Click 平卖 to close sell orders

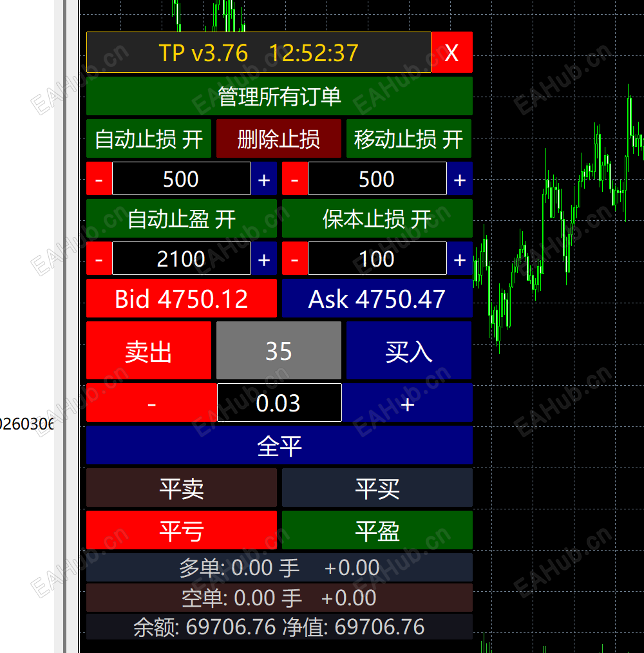181,487
